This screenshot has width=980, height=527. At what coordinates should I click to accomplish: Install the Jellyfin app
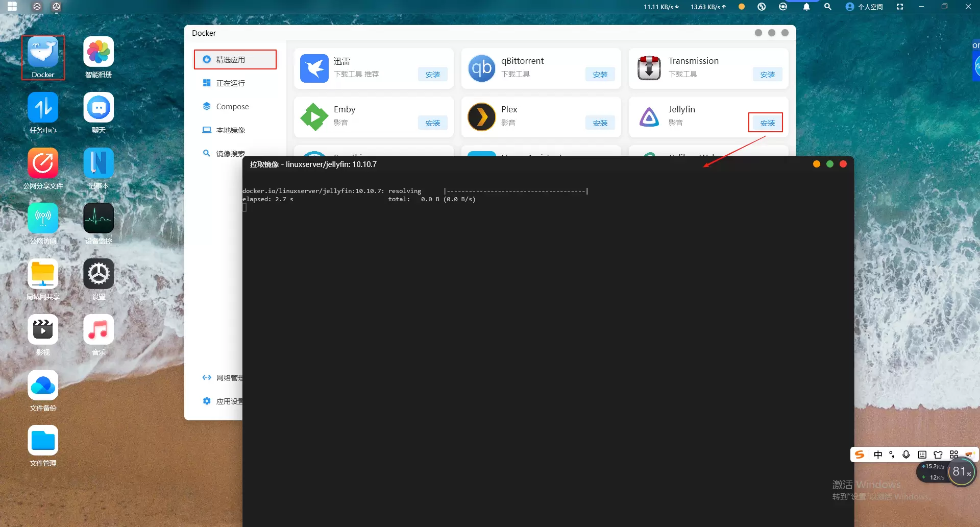click(x=767, y=123)
